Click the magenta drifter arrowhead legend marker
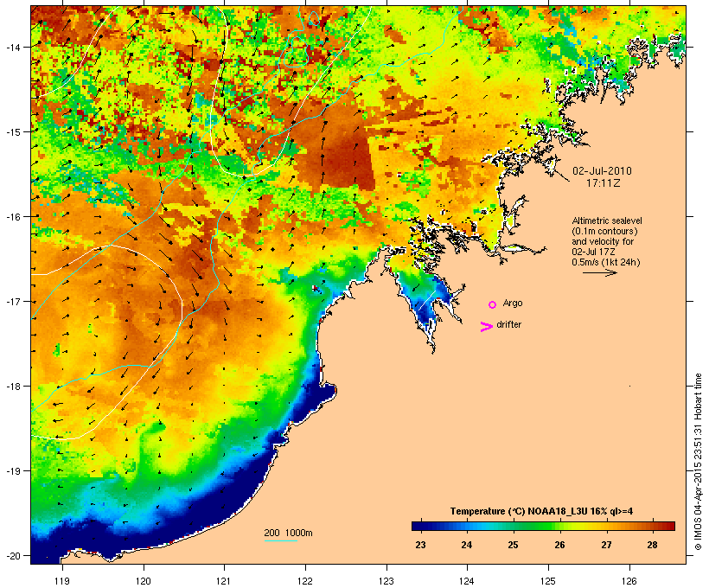709x588 pixels. coord(486,327)
